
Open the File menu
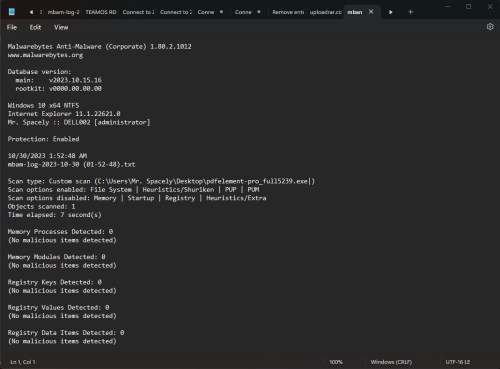pyautogui.click(x=12, y=27)
